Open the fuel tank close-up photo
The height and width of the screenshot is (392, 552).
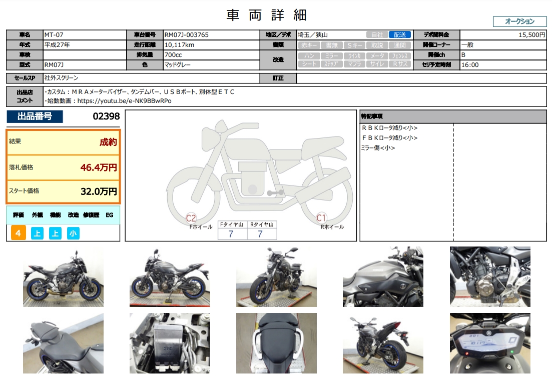click(x=383, y=277)
